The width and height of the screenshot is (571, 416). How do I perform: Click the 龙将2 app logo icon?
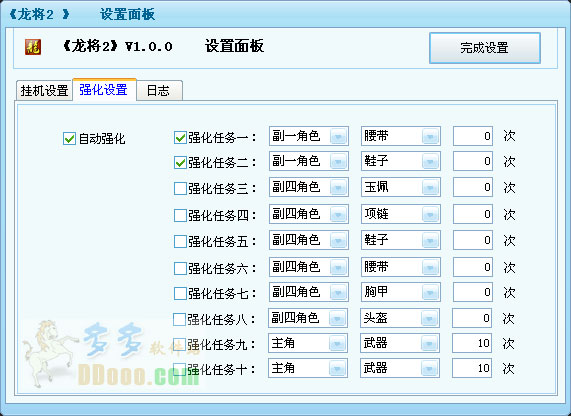33,47
